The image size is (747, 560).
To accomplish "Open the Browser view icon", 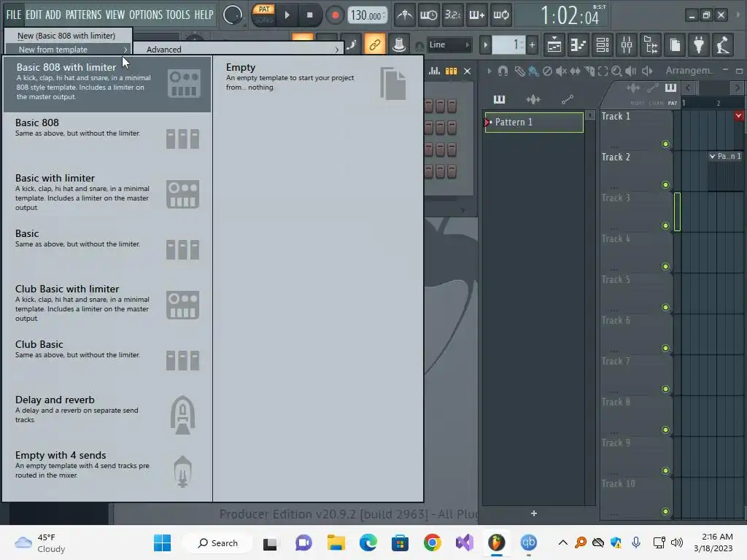I will click(x=651, y=45).
